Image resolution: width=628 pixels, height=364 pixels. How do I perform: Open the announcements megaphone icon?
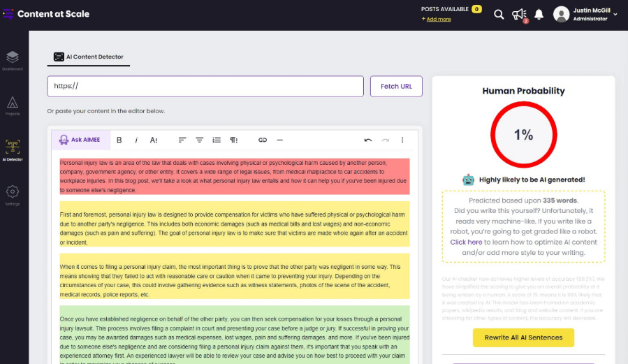[x=519, y=15]
